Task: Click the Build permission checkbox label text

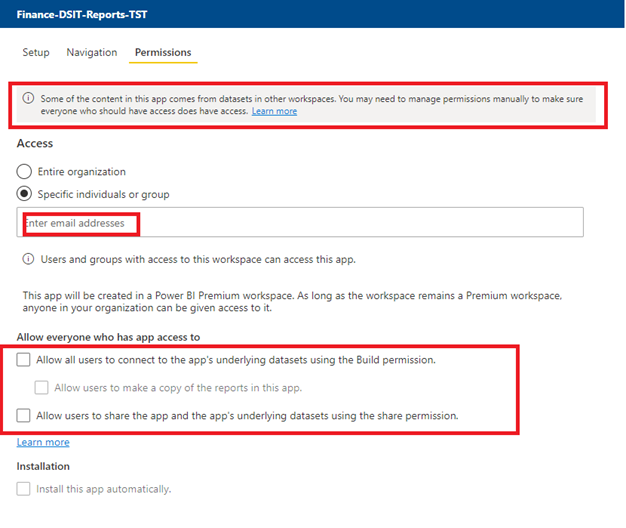Action: [236, 360]
